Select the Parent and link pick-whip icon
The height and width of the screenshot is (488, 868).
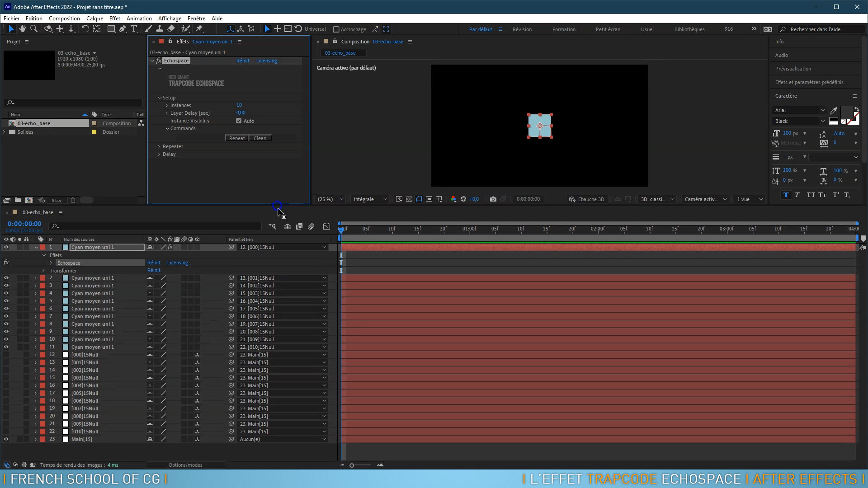tap(231, 247)
